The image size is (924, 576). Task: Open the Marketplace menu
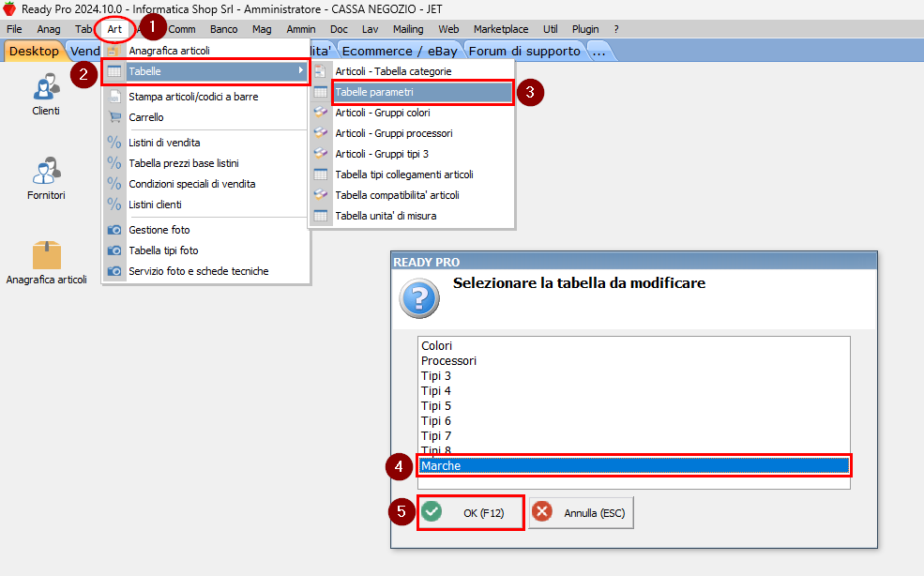tap(501, 29)
